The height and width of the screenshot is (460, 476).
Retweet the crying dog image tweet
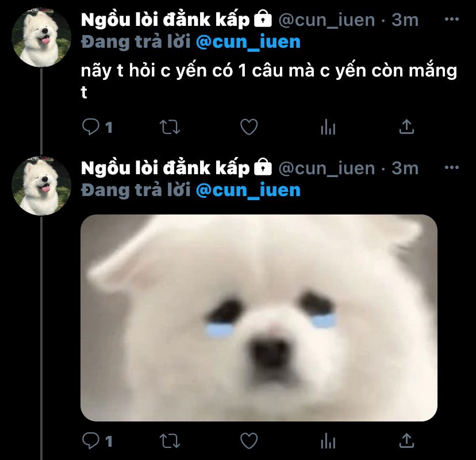click(170, 441)
